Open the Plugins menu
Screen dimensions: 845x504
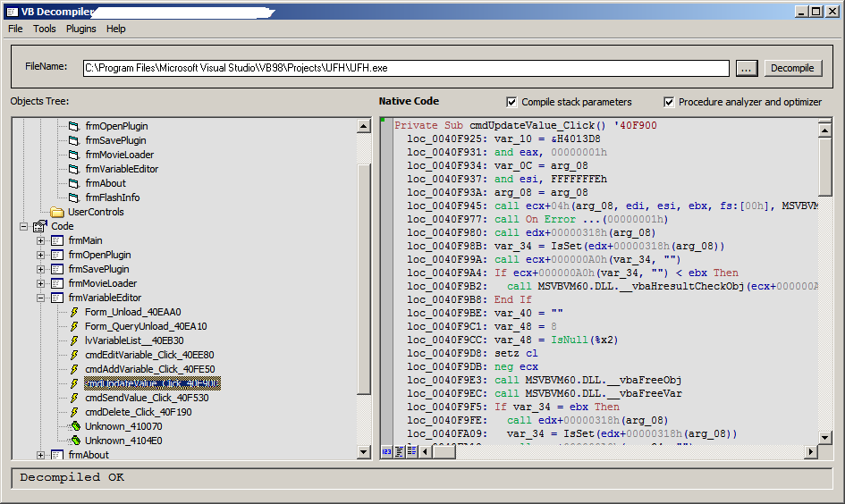click(80, 29)
